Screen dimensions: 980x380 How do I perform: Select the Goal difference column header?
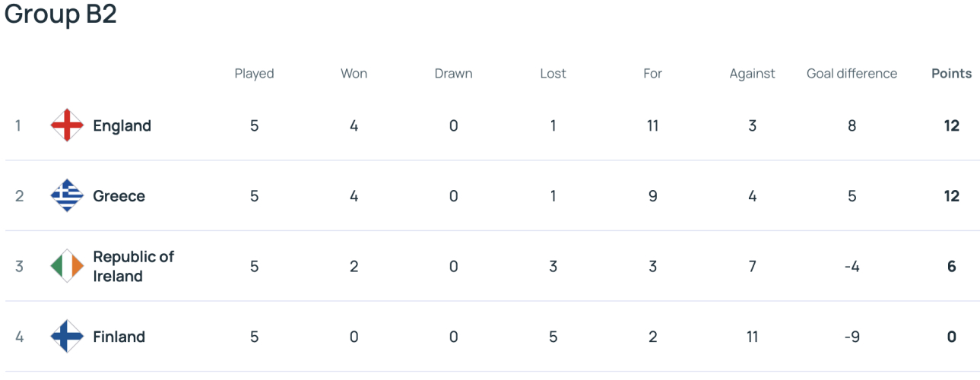tap(852, 74)
